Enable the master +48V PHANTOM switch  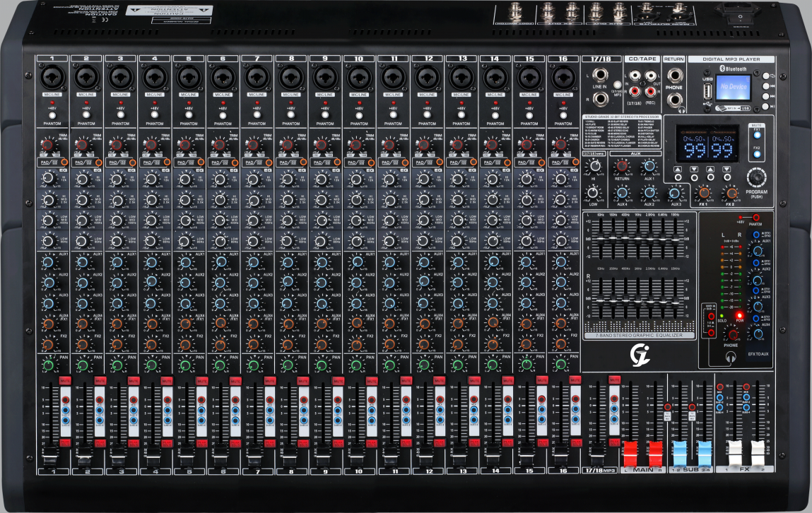756,218
